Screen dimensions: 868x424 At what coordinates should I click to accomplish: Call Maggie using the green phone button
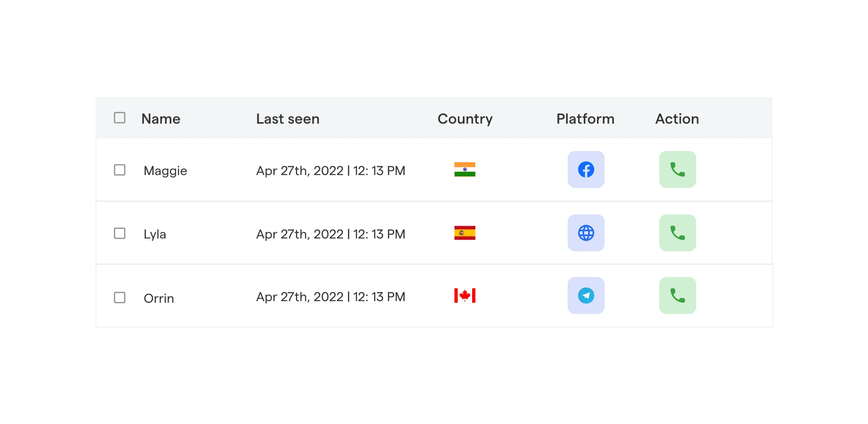[677, 169]
